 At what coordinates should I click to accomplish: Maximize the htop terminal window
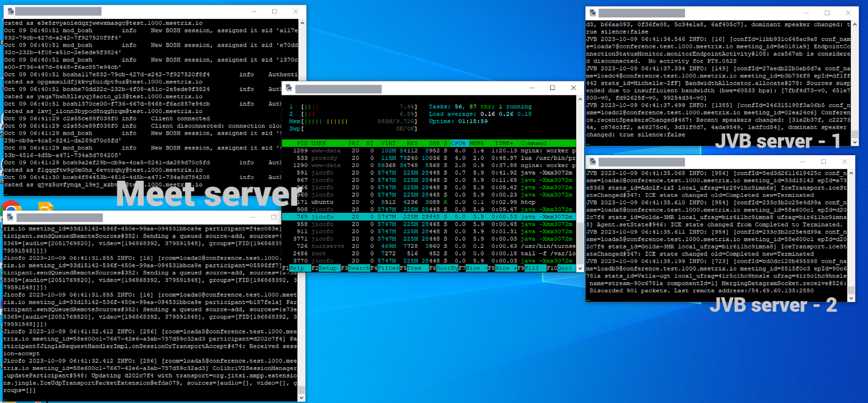coord(552,88)
